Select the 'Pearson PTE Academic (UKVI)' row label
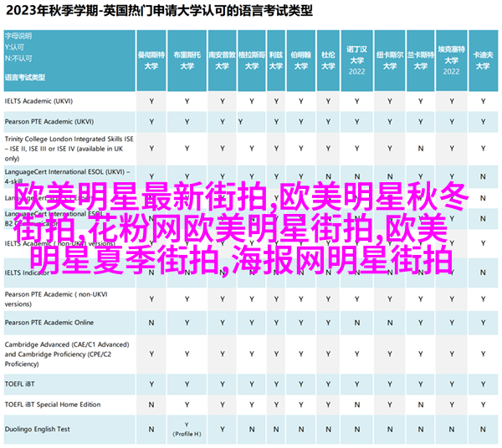 point(49,121)
